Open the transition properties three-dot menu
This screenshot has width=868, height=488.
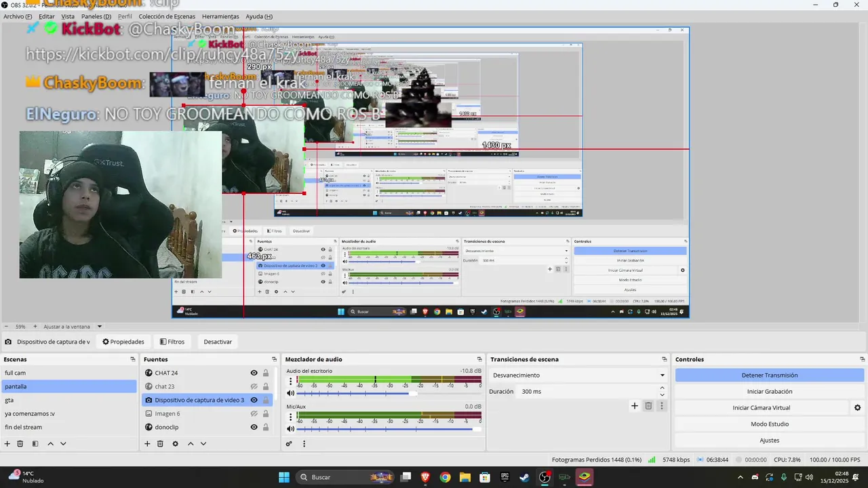pyautogui.click(x=662, y=406)
